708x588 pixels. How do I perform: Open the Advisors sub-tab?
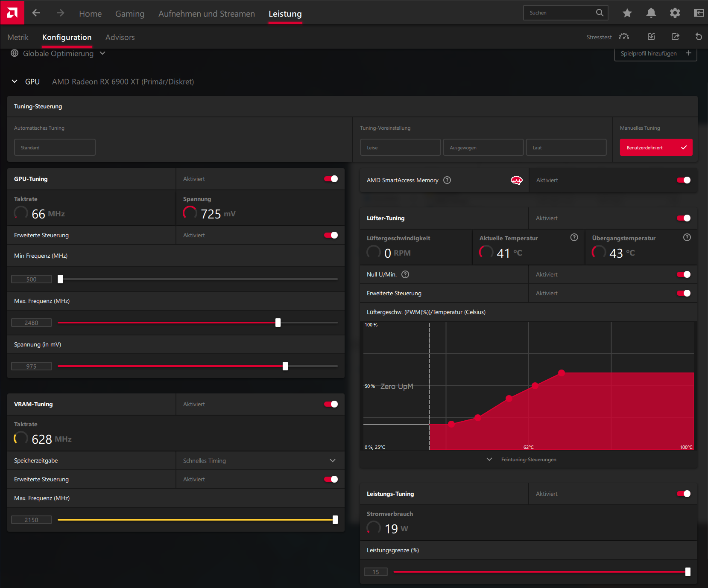[x=120, y=37]
